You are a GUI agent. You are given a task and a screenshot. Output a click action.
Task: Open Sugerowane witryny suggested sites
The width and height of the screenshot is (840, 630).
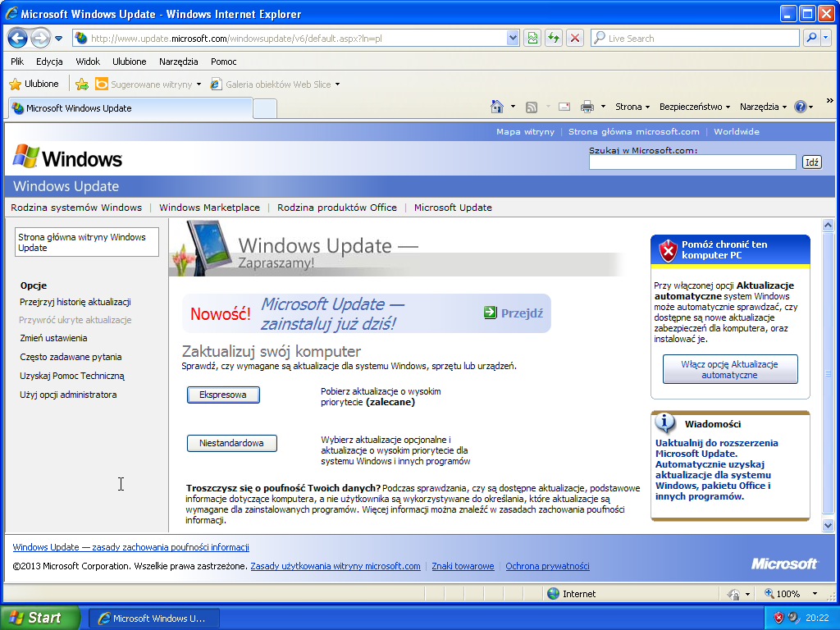click(148, 84)
